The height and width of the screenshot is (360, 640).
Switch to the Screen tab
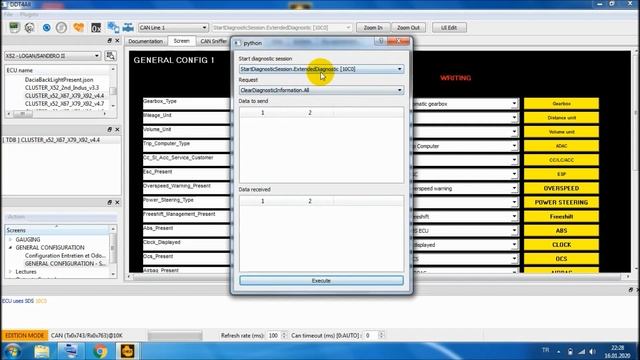tap(182, 41)
